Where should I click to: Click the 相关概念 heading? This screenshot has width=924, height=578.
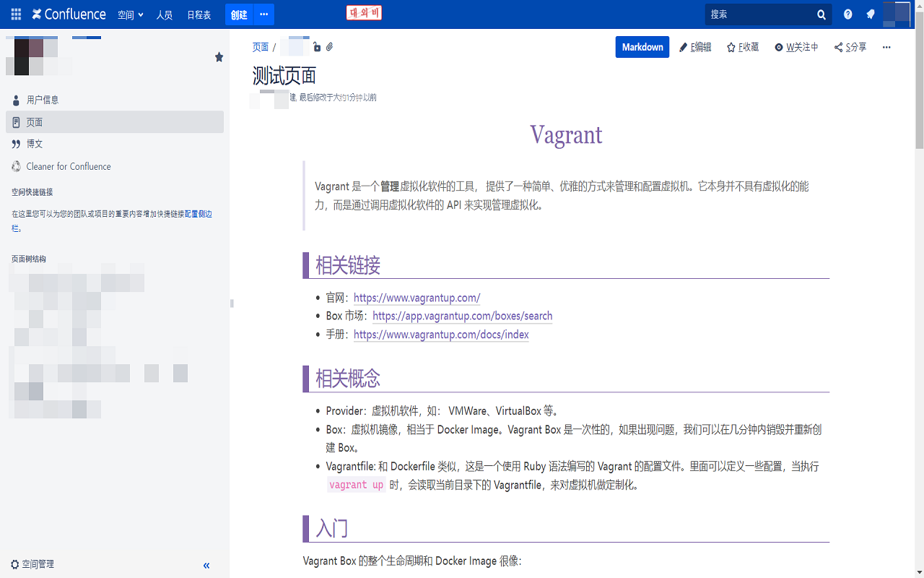348,379
